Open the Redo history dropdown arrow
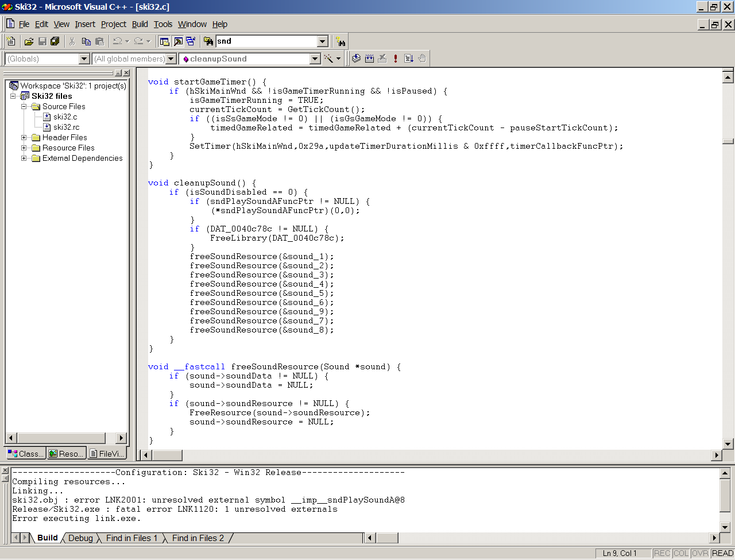The width and height of the screenshot is (735, 560). (148, 41)
